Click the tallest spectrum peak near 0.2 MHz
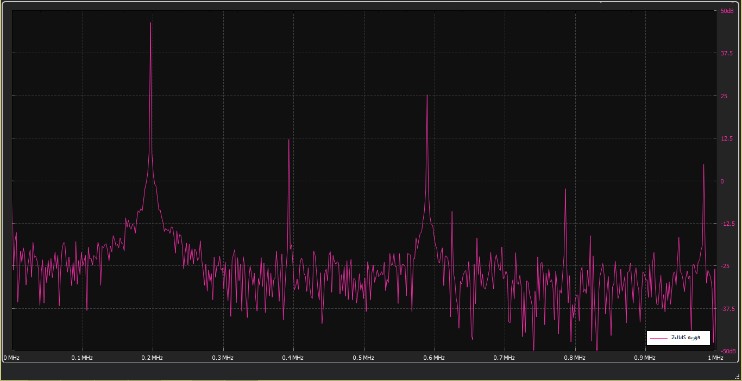 point(150,23)
